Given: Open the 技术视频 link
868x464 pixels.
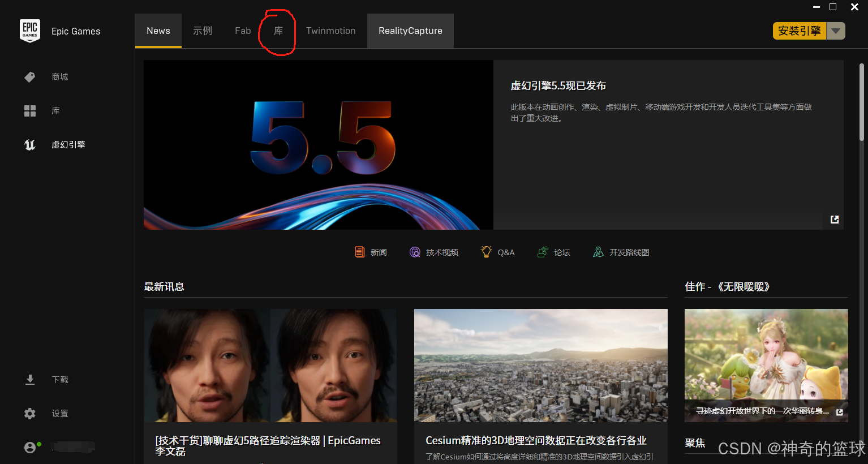Looking at the screenshot, I should [x=442, y=252].
